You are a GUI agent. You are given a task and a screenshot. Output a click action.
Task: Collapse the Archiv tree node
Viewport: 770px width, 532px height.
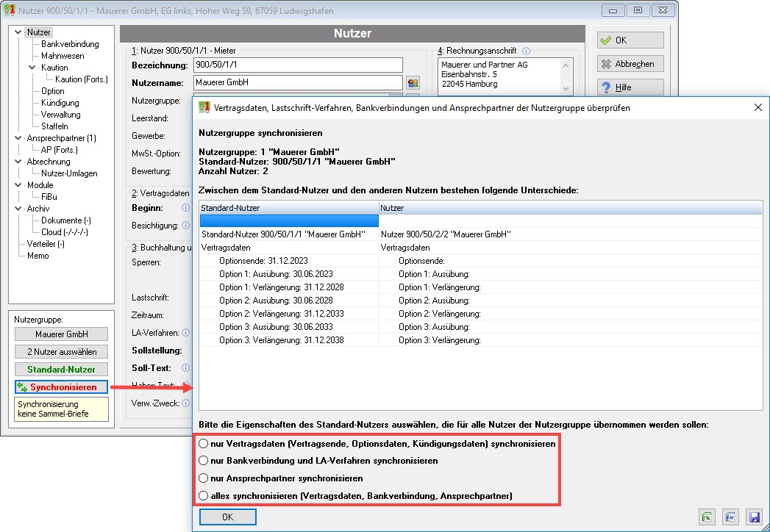click(18, 209)
